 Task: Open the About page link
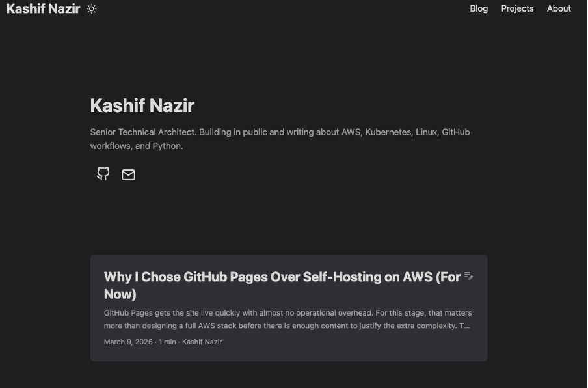pos(559,8)
